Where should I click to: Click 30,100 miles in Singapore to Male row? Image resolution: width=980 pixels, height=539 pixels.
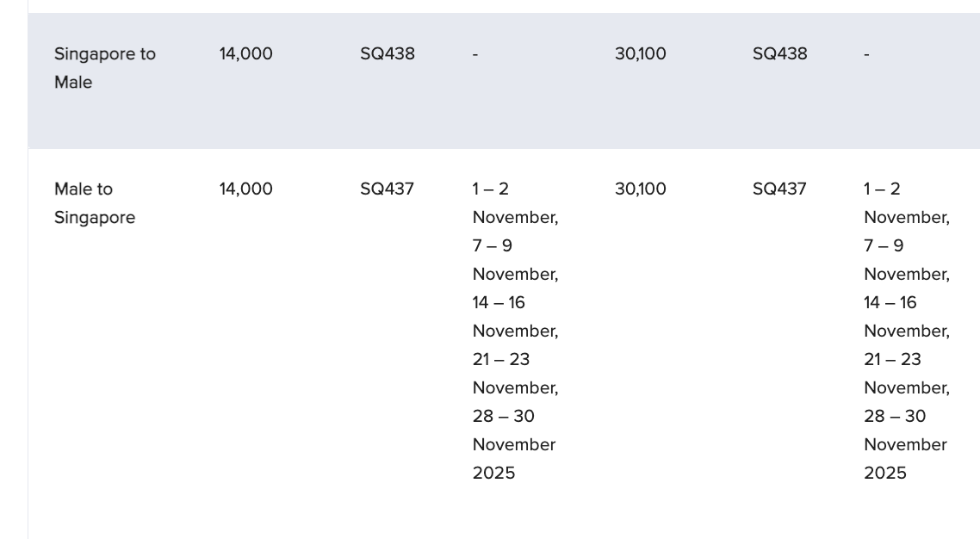coord(640,54)
